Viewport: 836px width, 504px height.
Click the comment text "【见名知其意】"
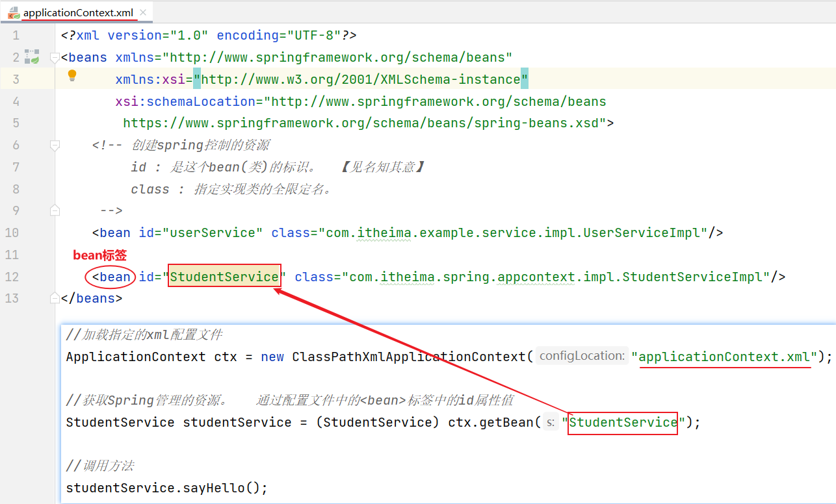click(x=383, y=167)
